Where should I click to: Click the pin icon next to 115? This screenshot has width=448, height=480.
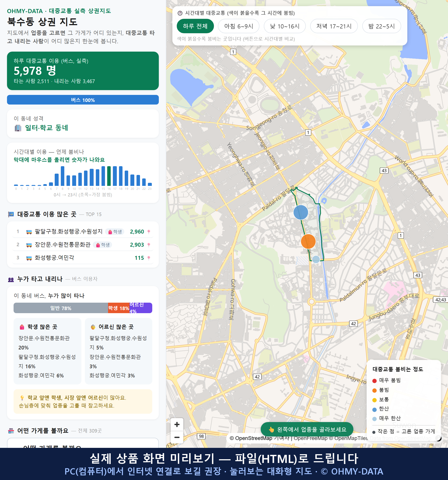click(149, 258)
